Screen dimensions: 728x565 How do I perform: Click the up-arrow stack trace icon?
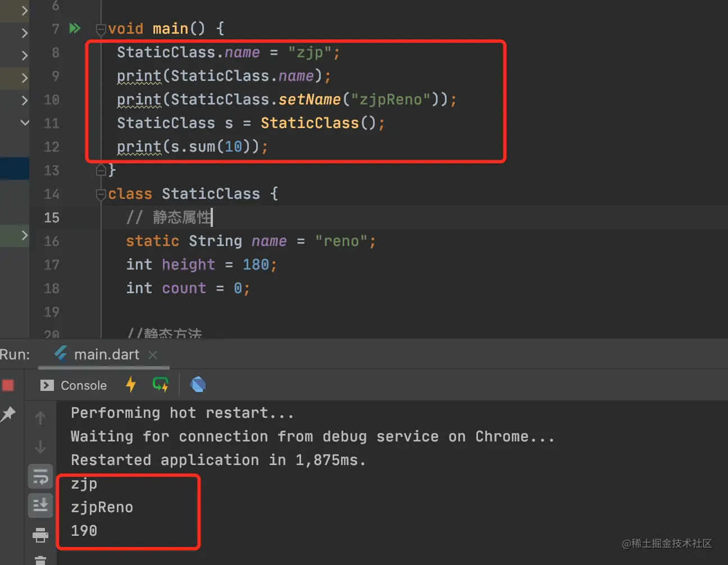point(40,418)
